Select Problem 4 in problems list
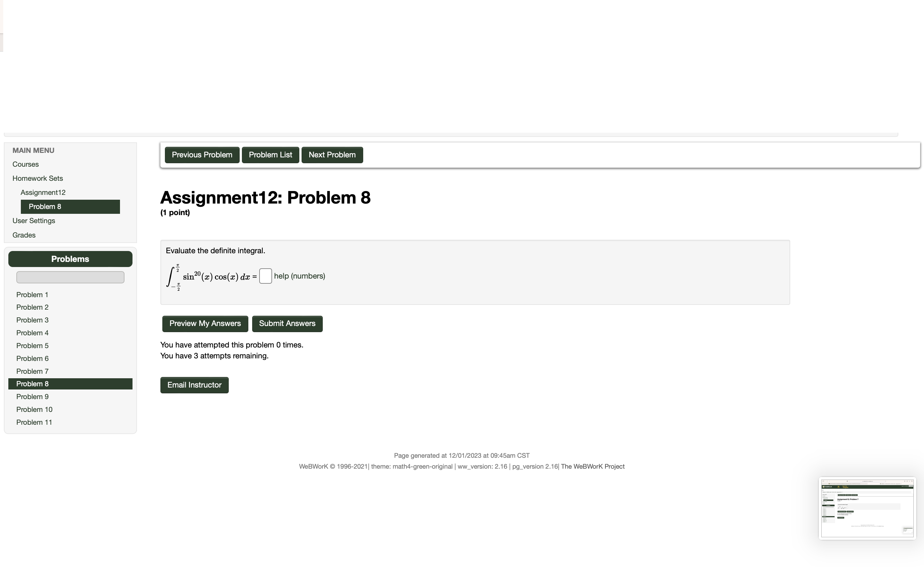The width and height of the screenshot is (924, 577). coord(32,333)
